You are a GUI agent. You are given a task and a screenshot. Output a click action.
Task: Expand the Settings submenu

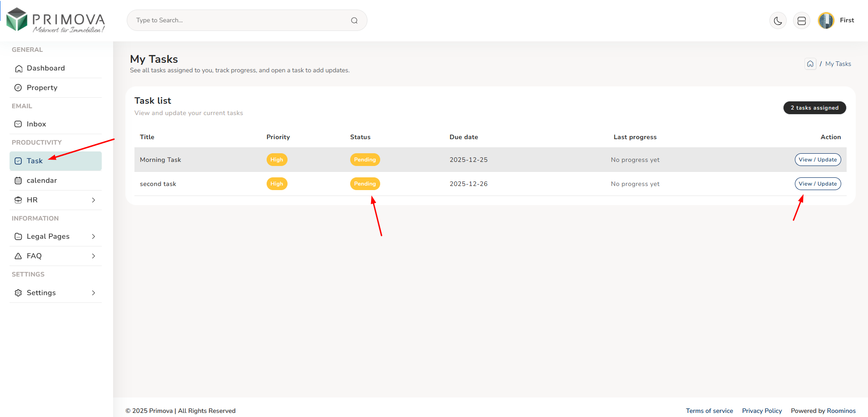pos(93,293)
